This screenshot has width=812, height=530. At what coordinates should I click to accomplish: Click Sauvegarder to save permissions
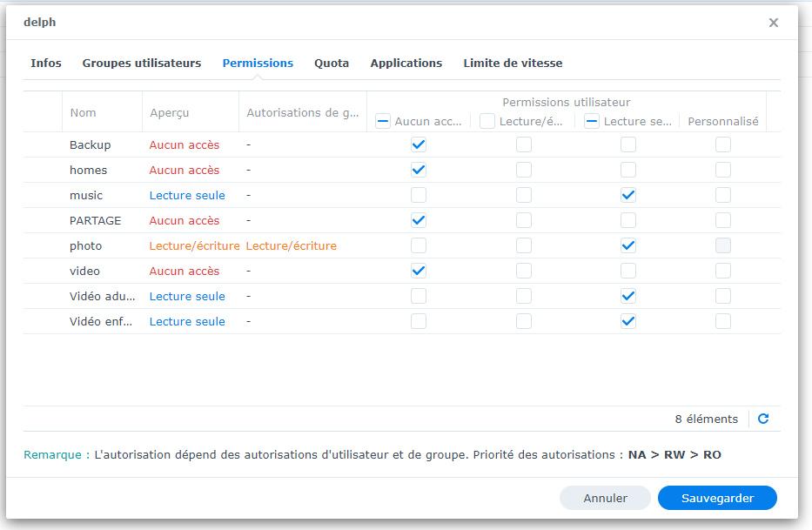pos(717,498)
